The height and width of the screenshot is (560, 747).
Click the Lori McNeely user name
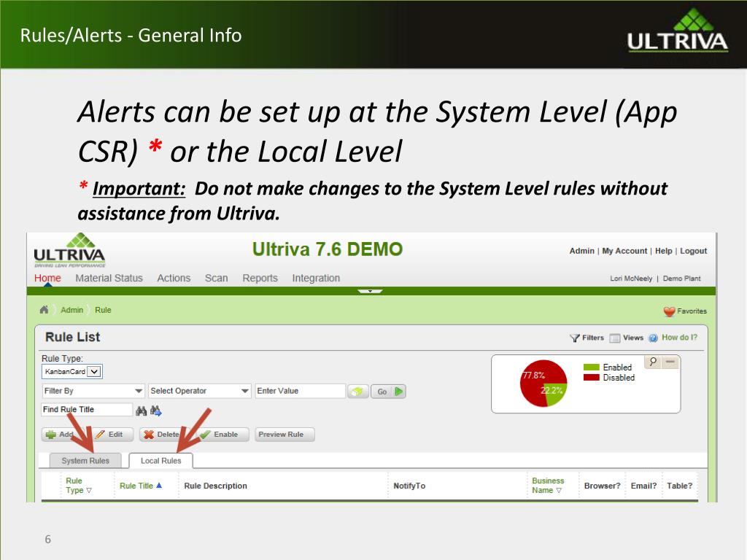tap(631, 279)
